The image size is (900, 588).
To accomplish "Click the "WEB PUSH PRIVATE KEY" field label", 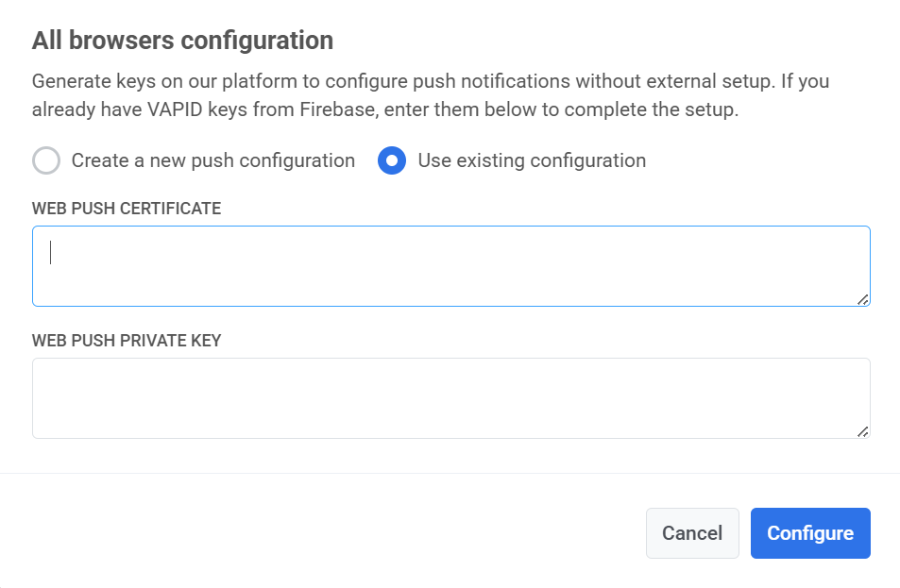I will click(127, 341).
